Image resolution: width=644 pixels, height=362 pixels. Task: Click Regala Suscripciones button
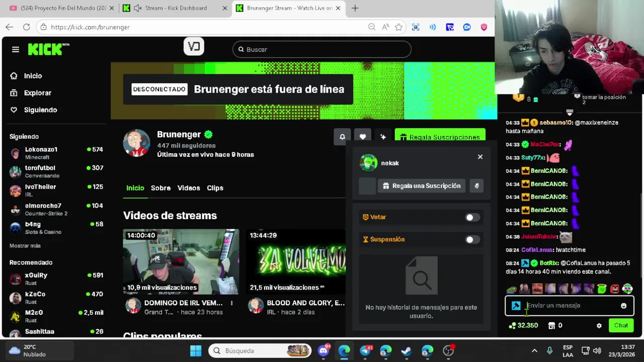tap(440, 137)
